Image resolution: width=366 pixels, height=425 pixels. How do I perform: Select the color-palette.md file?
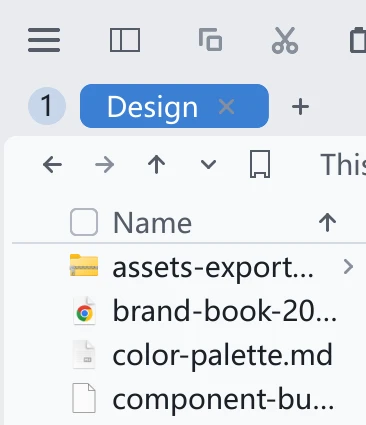coord(223,355)
